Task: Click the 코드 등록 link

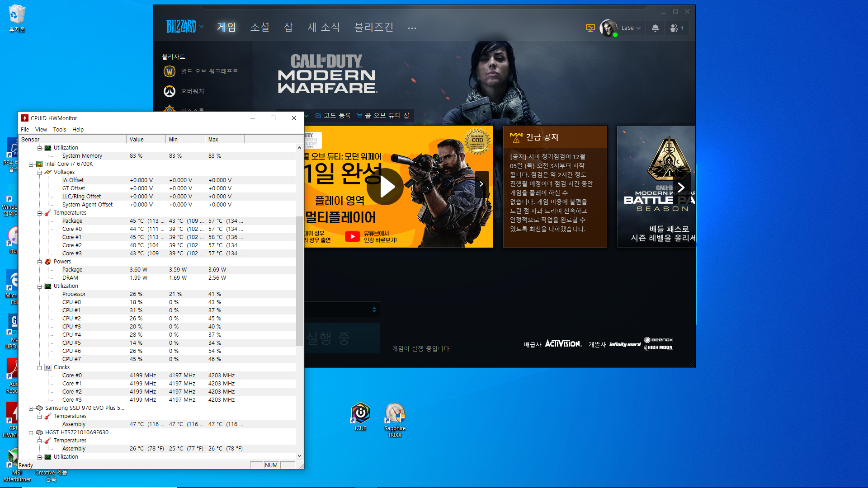Action: pos(334,116)
